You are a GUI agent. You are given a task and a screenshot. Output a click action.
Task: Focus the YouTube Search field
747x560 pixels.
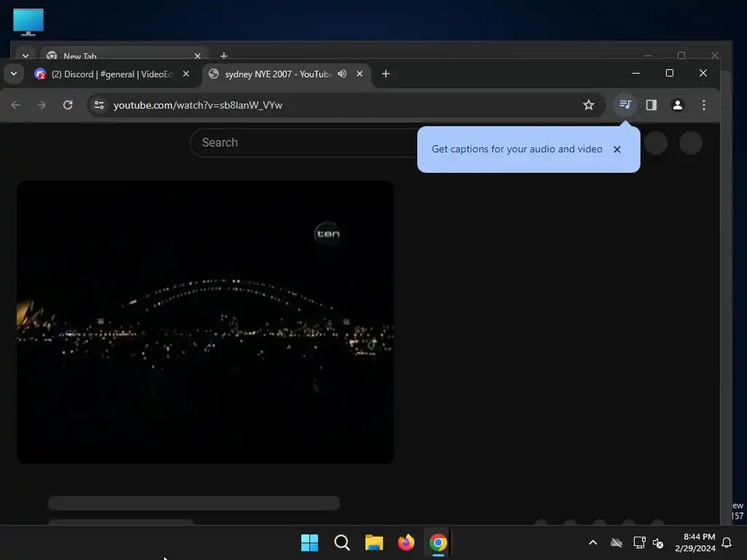[305, 142]
